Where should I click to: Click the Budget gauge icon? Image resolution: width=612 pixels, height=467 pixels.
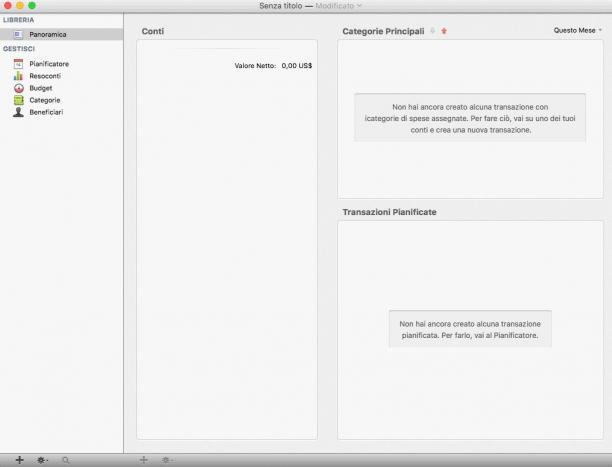[x=18, y=88]
